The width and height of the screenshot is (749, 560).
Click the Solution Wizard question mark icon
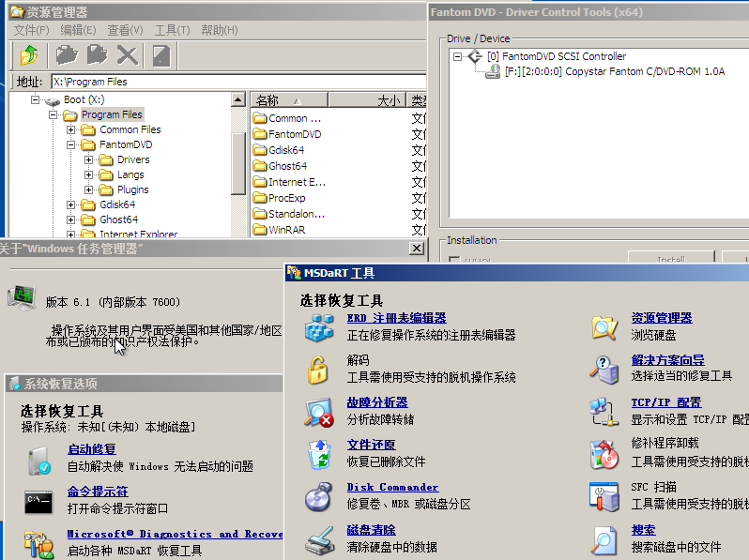pos(604,370)
